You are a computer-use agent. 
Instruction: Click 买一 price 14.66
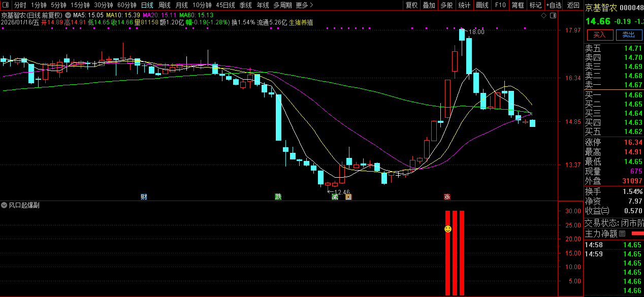pyautogui.click(x=633, y=95)
